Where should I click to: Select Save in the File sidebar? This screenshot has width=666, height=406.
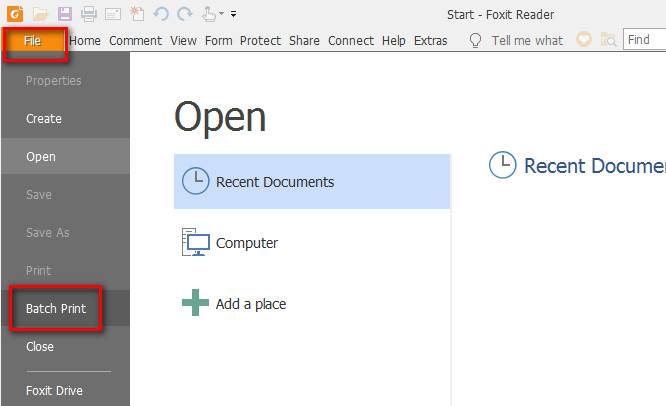65,195
